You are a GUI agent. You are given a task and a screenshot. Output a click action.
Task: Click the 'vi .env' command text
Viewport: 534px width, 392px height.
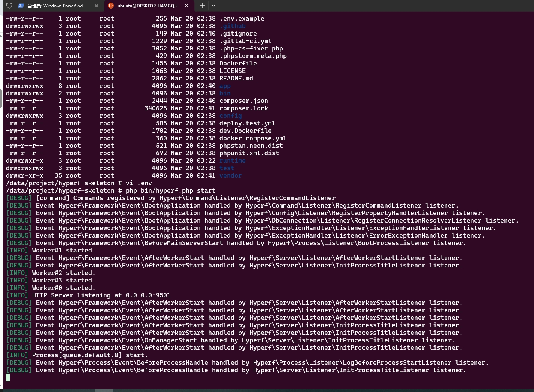pyautogui.click(x=139, y=183)
